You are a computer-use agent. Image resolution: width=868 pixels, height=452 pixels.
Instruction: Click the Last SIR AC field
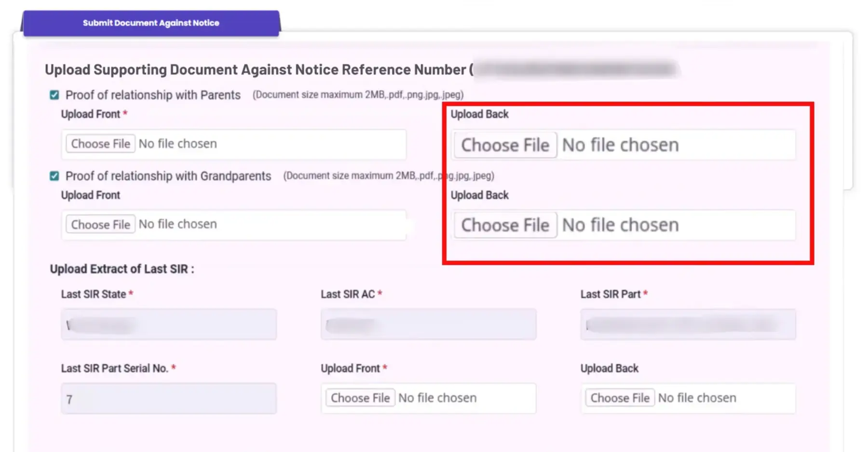coord(429,324)
